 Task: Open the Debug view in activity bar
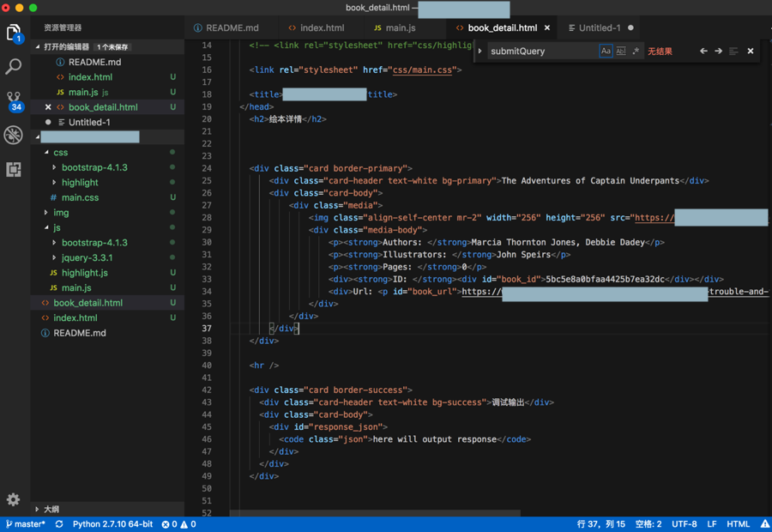(x=14, y=135)
